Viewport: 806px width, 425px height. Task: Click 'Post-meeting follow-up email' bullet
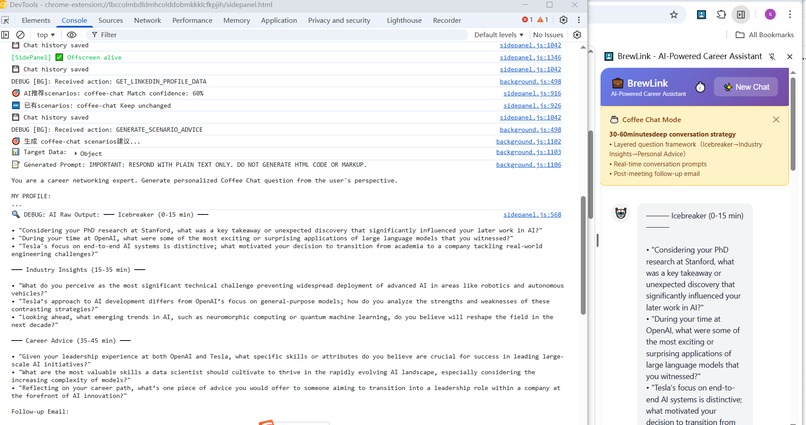point(656,174)
